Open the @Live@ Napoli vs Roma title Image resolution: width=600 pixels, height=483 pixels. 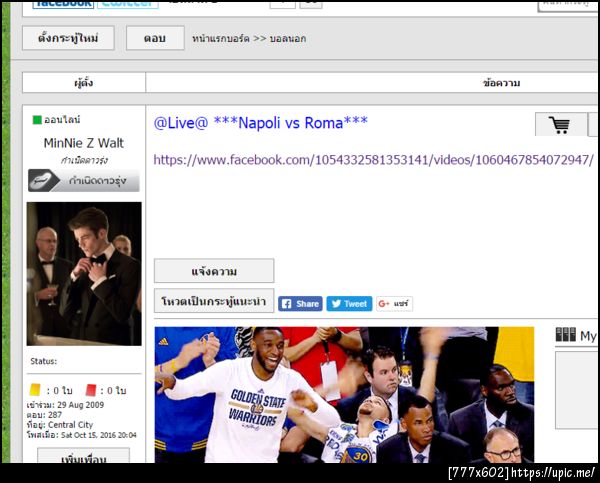pos(261,123)
